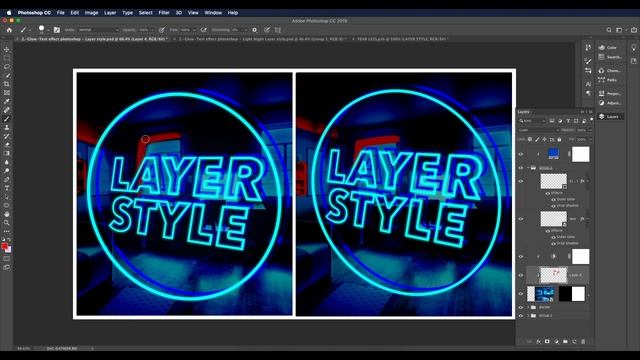Click the black and white mask on photo layer
640x360 pixels.
pos(571,294)
